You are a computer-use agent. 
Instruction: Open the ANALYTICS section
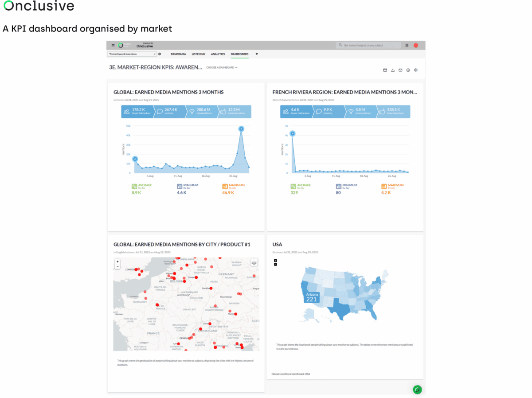tap(218, 54)
